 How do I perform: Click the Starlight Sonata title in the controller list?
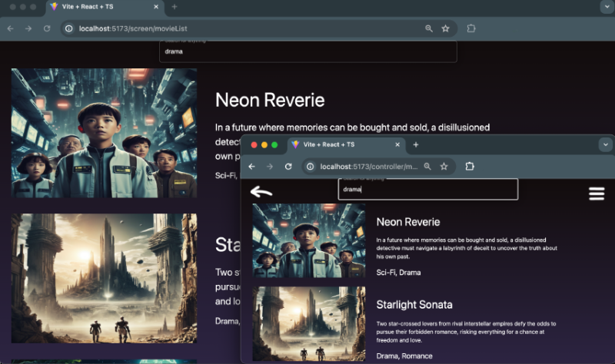tap(414, 304)
